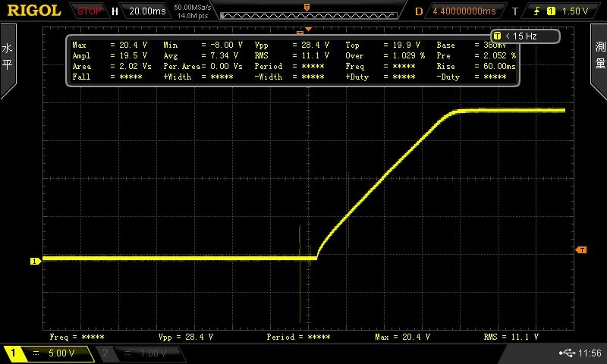Click the 14.0M pts memory depth readout
The image size is (607, 364).
tap(193, 16)
